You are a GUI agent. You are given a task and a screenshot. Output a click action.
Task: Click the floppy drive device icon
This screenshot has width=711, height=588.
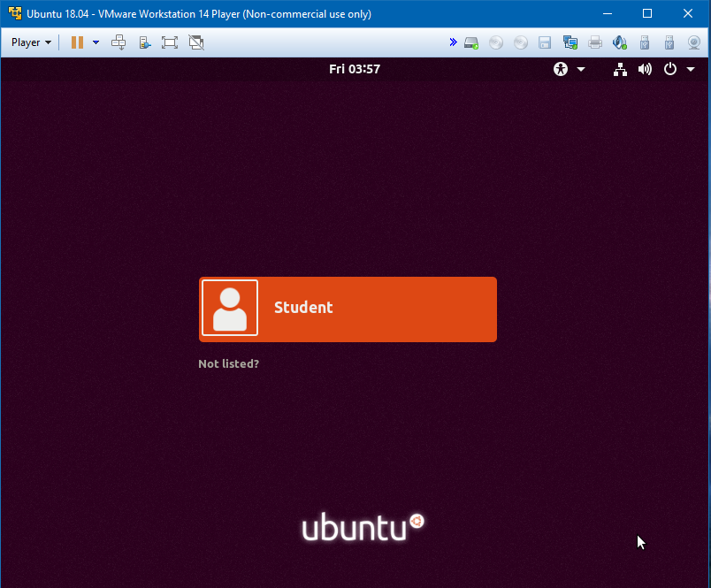[x=545, y=42]
